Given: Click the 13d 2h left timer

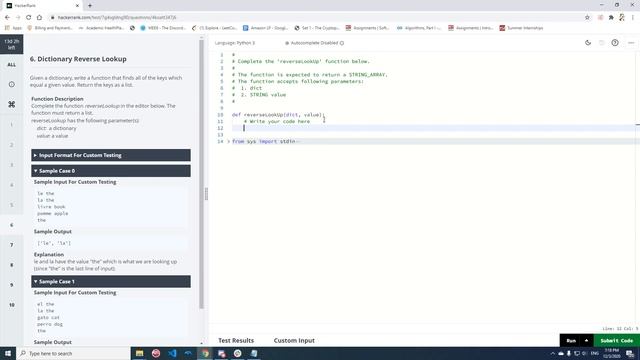Looking at the screenshot, I should (11, 44).
